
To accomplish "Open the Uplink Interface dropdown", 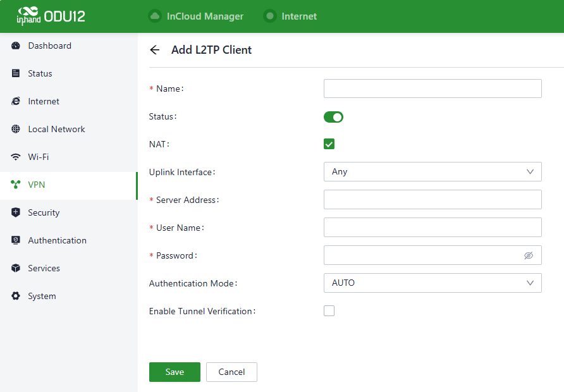I will tap(432, 172).
